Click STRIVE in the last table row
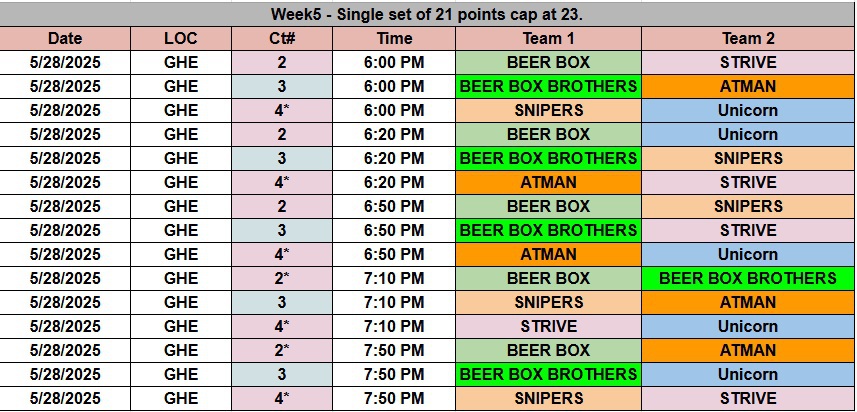The height and width of the screenshot is (412, 857). [x=748, y=398]
